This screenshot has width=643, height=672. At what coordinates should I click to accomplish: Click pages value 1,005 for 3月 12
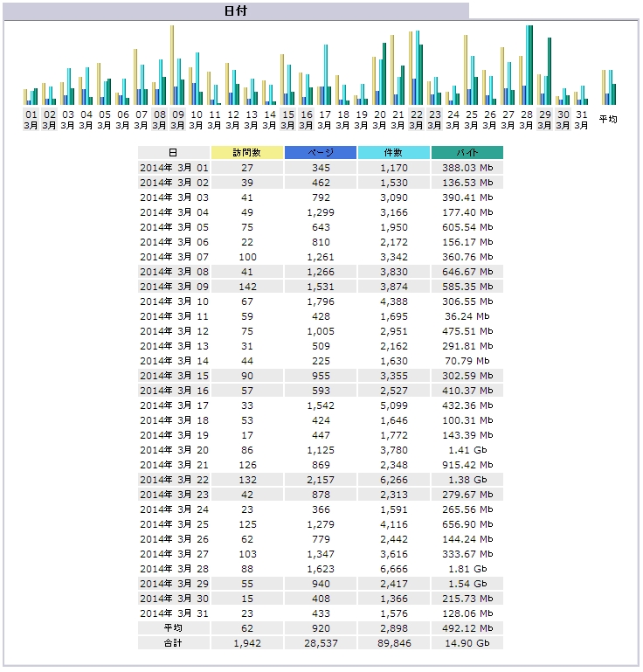click(x=321, y=331)
